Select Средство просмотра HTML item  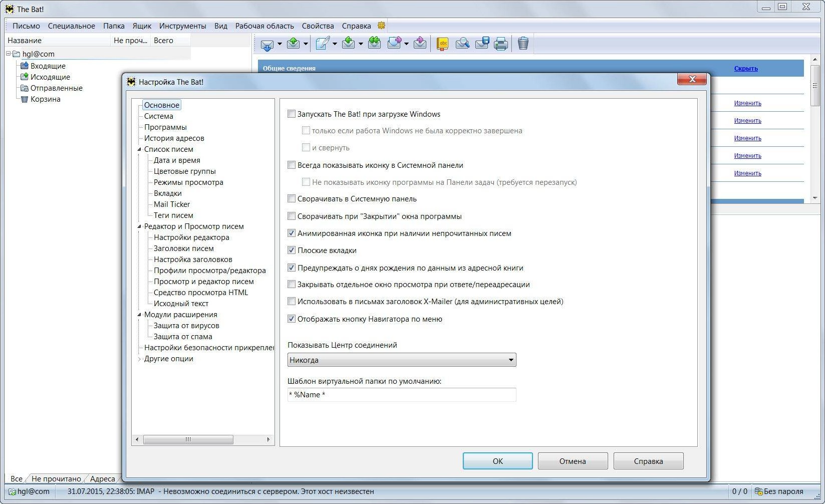point(201,293)
